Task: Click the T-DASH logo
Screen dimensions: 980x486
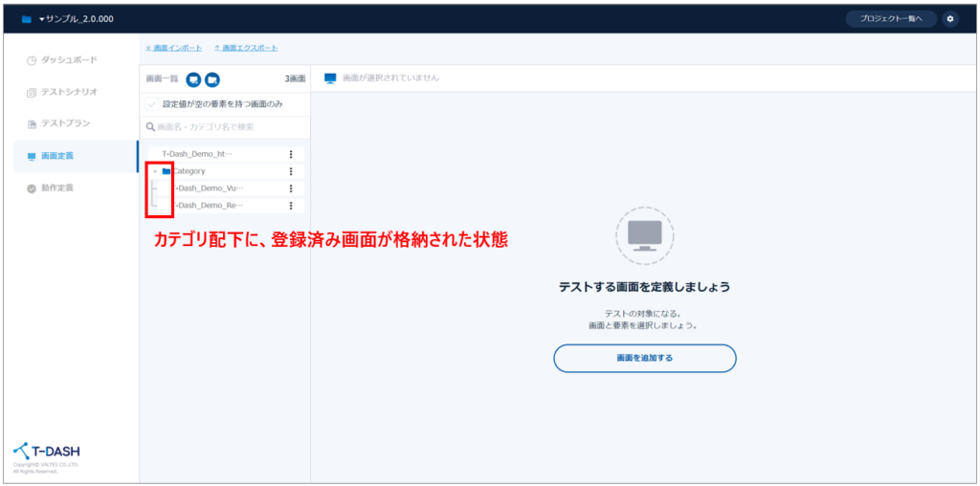Action: tap(48, 452)
